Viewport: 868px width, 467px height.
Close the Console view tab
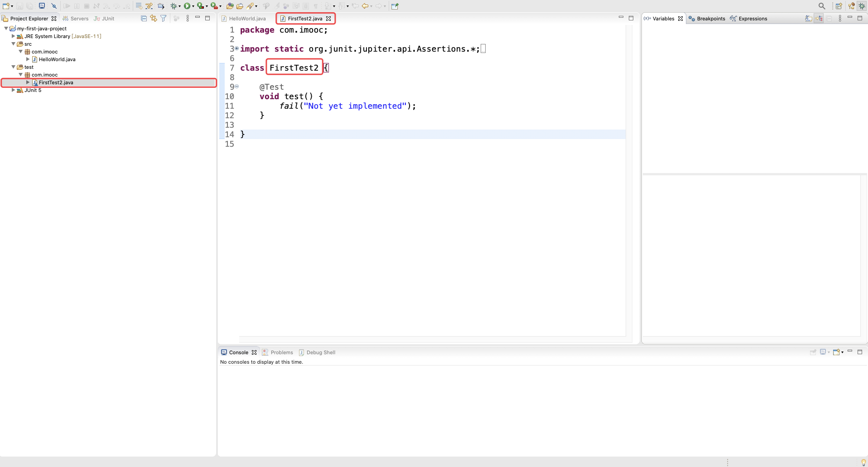point(254,352)
